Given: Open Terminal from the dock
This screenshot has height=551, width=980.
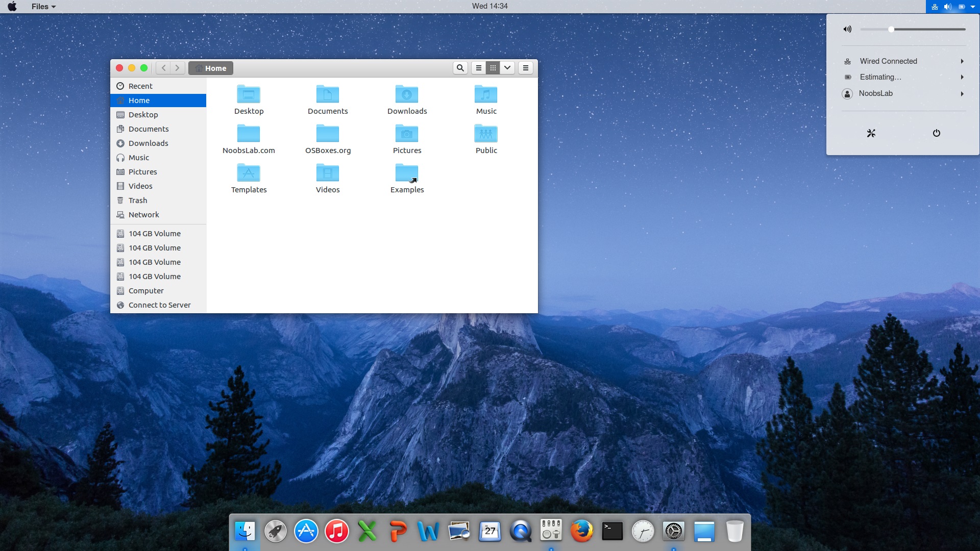Looking at the screenshot, I should click(612, 532).
